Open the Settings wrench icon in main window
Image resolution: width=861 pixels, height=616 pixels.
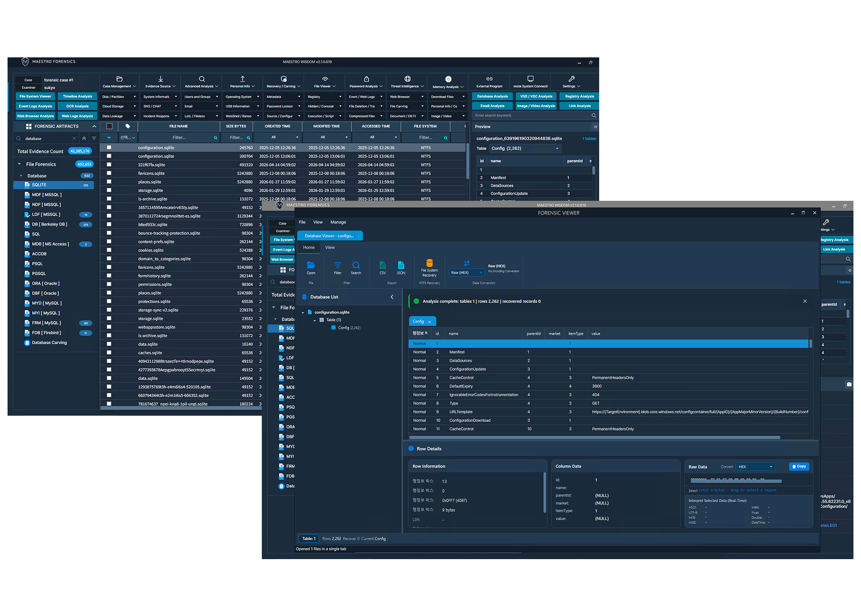(571, 79)
